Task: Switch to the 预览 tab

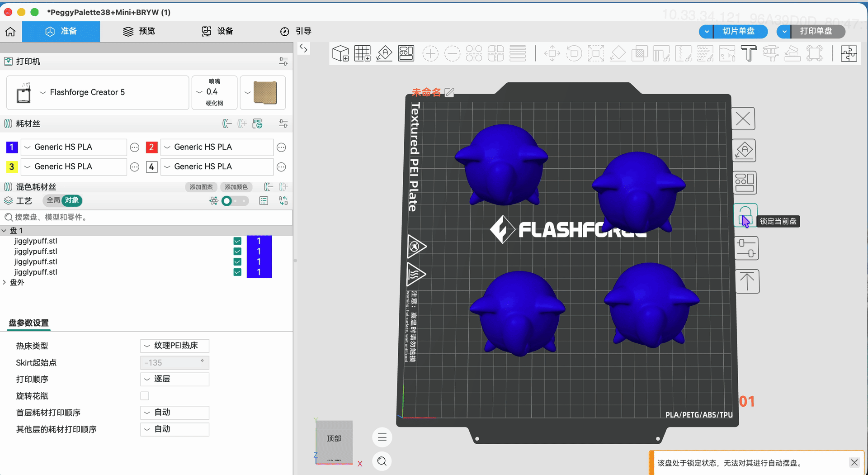Action: coord(139,32)
